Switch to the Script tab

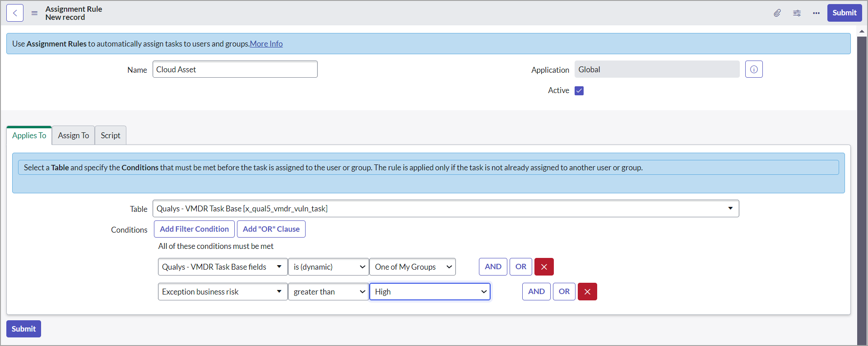pyautogui.click(x=110, y=136)
